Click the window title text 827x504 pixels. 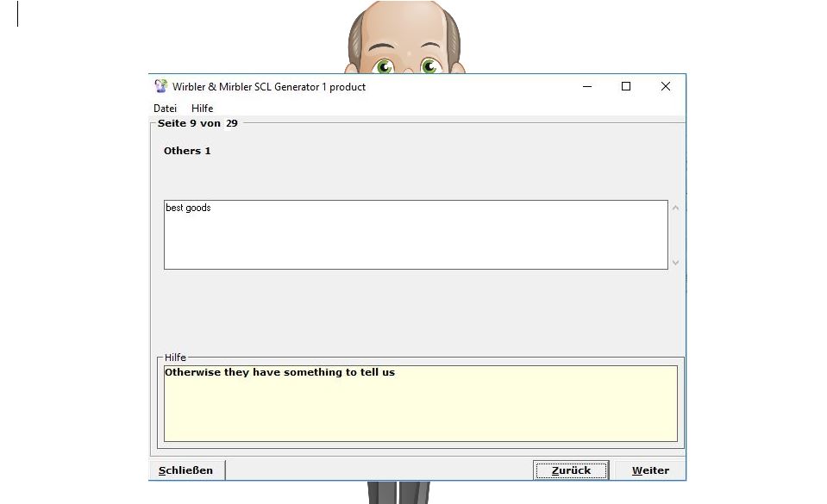[x=269, y=87]
